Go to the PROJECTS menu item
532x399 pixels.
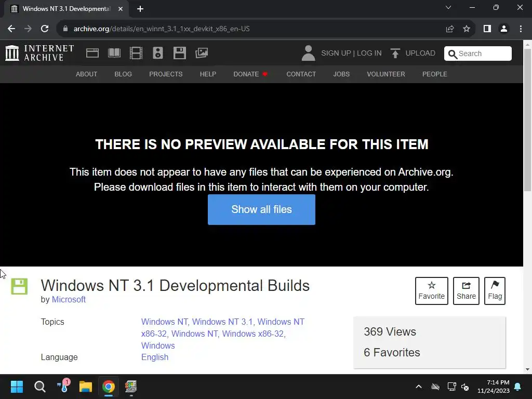(166, 74)
